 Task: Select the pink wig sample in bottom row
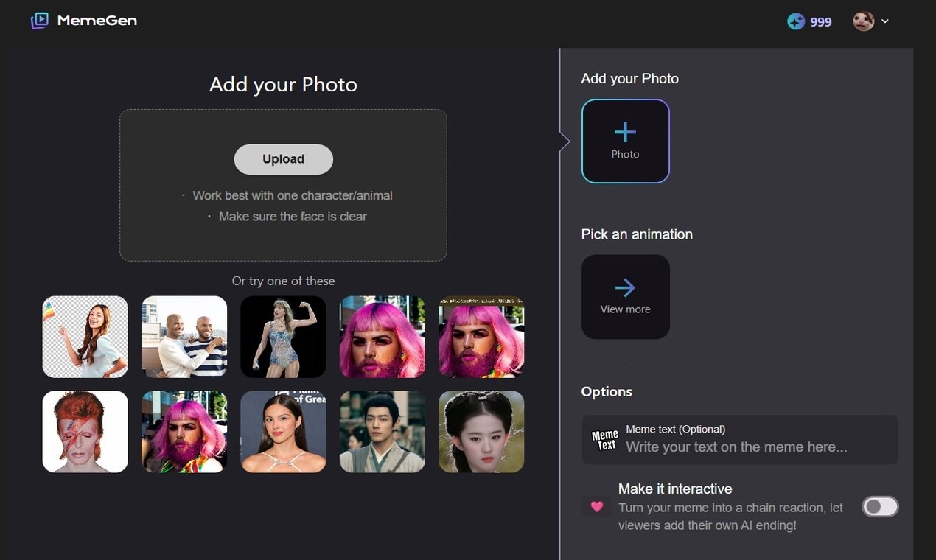point(184,432)
